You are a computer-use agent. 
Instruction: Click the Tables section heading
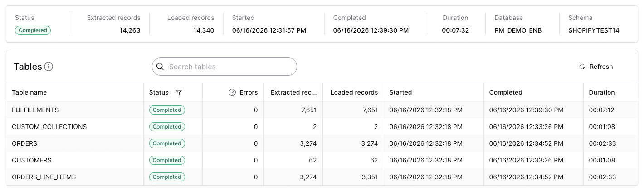click(28, 67)
